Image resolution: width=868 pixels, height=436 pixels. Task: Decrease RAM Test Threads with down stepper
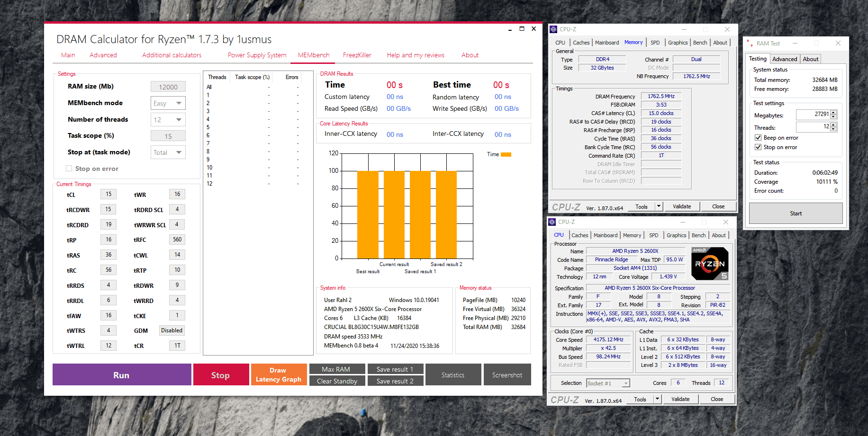pos(834,129)
